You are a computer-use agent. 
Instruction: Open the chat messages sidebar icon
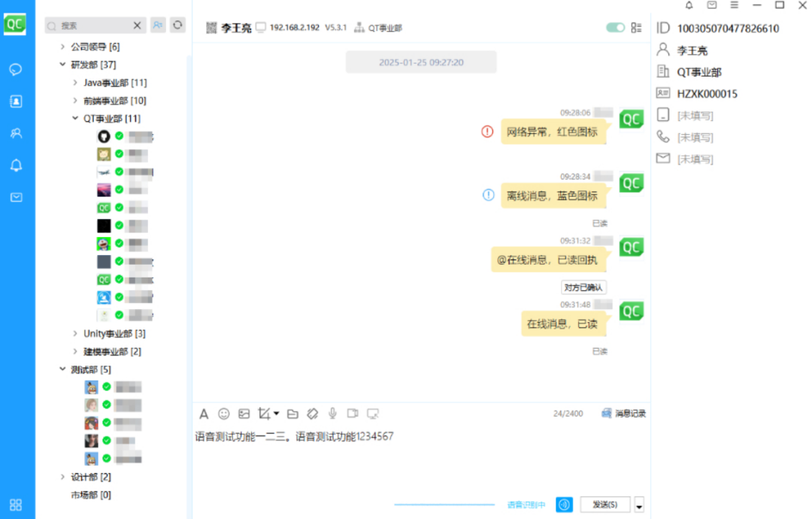click(16, 69)
